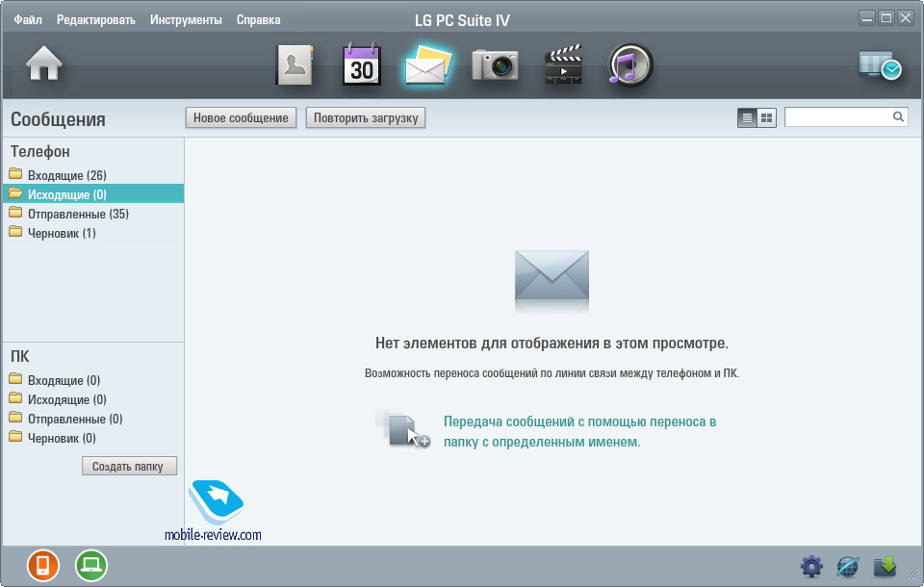Click the Создать папку button

point(130,466)
